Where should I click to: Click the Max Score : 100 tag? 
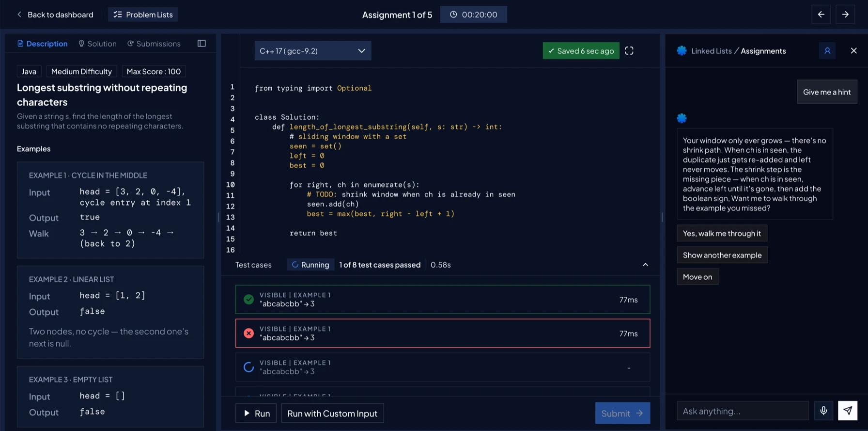(154, 72)
